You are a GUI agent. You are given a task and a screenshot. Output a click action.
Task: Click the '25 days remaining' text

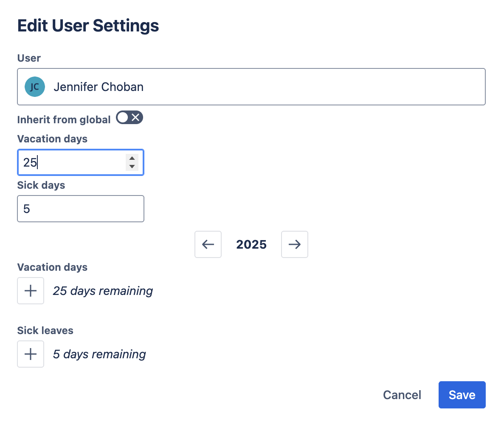(x=103, y=291)
